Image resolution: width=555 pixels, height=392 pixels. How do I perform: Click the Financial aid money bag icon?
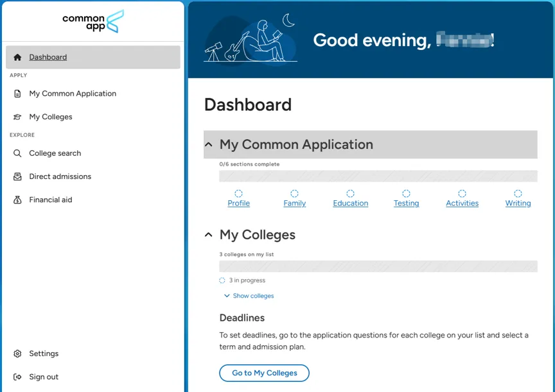tap(17, 200)
